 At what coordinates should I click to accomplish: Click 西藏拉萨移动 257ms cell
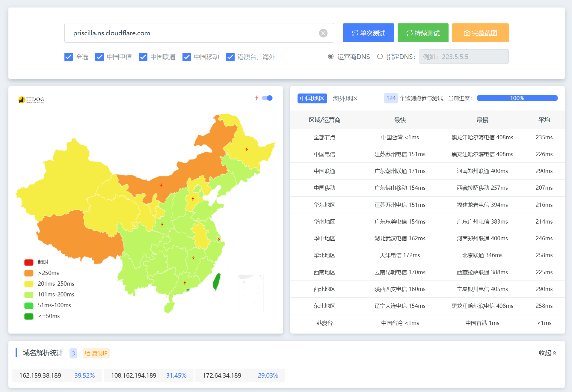coord(482,188)
